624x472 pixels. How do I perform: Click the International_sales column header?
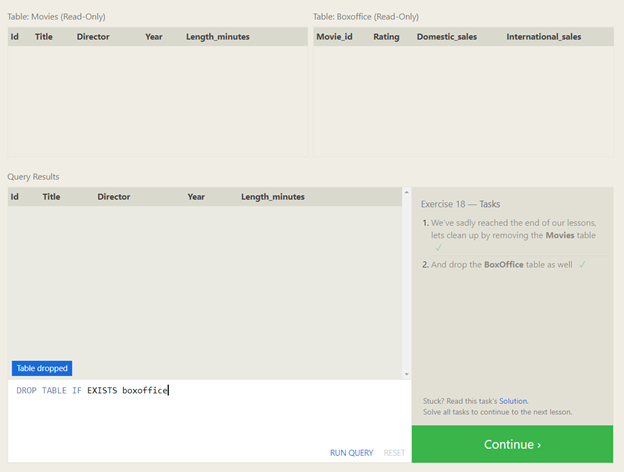pos(544,37)
